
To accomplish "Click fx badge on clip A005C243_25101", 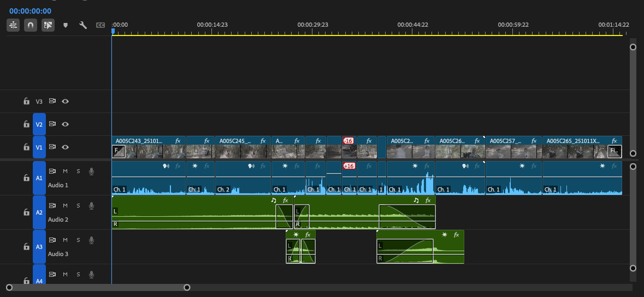I will 178,141.
